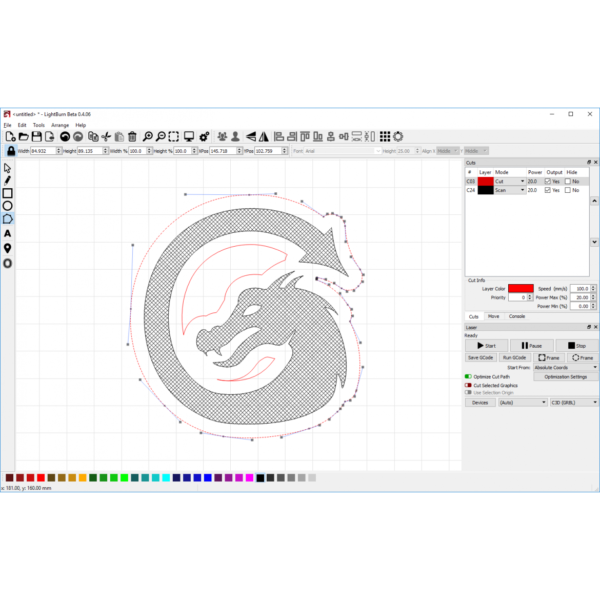This screenshot has width=600, height=600.
Task: Click the red Layer Color swatch
Action: pos(521,288)
